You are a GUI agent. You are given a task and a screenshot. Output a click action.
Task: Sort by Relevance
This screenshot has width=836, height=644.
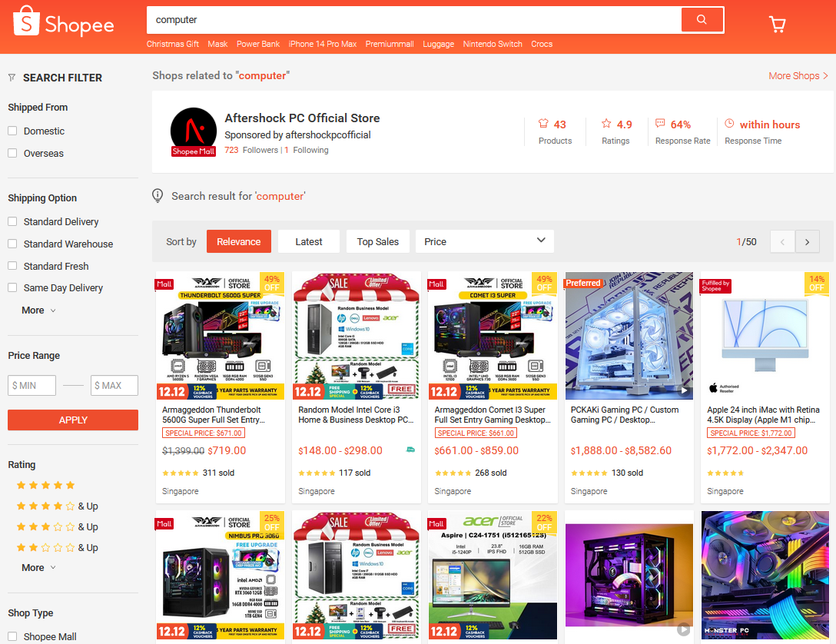coord(238,241)
